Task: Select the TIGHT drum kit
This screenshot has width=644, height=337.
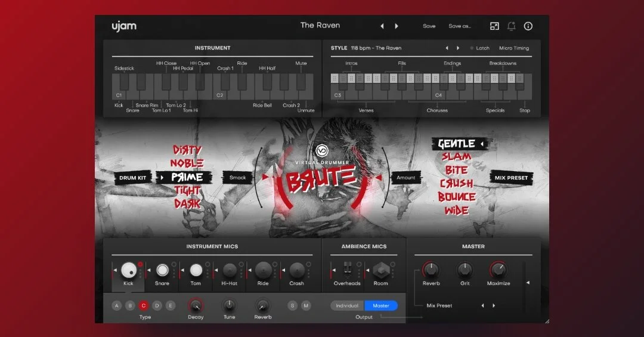Action: pyautogui.click(x=187, y=191)
